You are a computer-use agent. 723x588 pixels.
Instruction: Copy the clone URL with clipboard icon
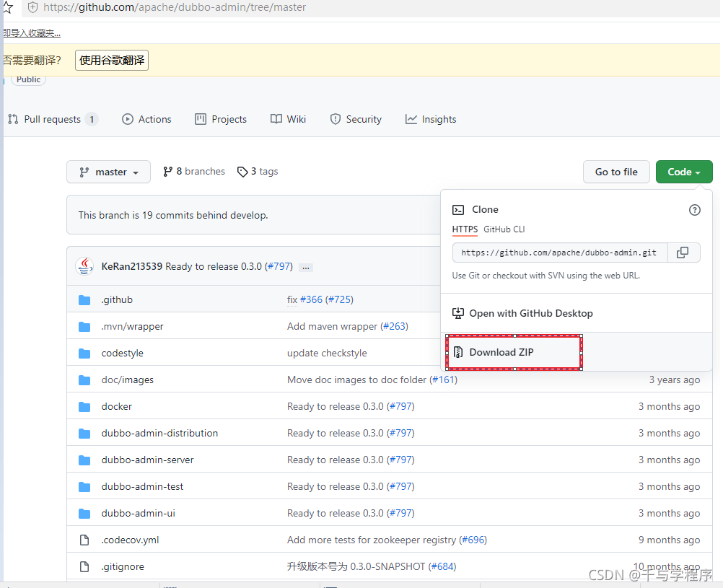(683, 253)
